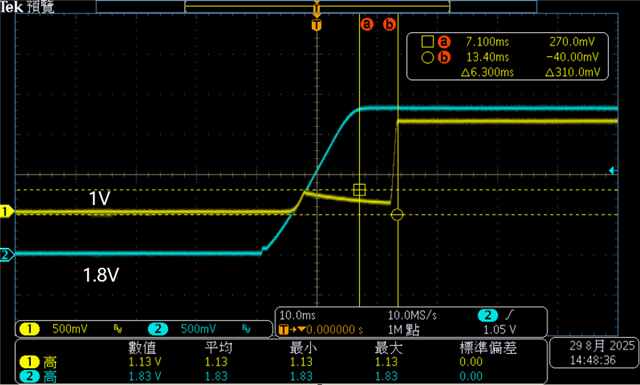Screen dimensions: 640x385
Task: Click the 1M 點 record length value
Action: (403, 329)
